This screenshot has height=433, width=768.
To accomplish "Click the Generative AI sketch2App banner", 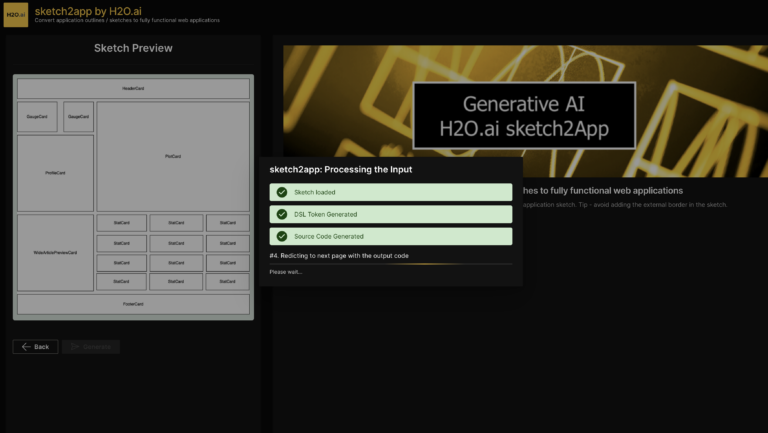I will (526, 111).
